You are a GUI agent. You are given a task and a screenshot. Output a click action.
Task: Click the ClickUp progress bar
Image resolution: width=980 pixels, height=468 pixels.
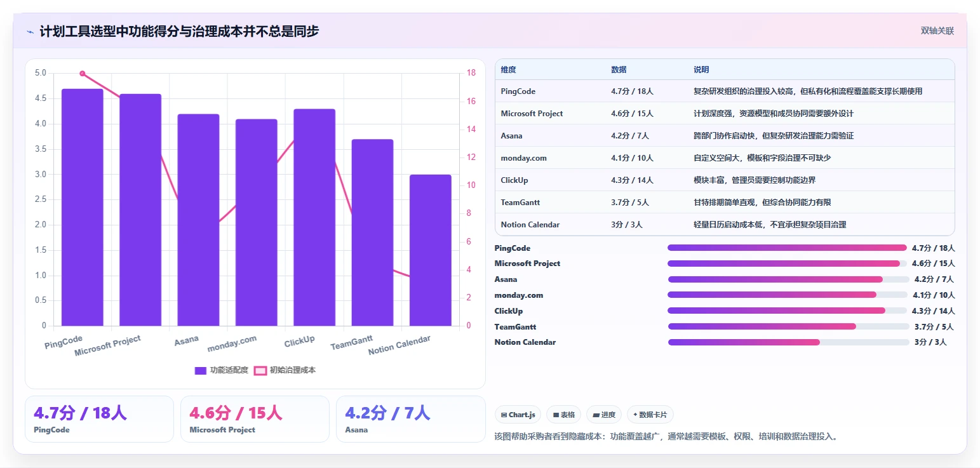(788, 311)
